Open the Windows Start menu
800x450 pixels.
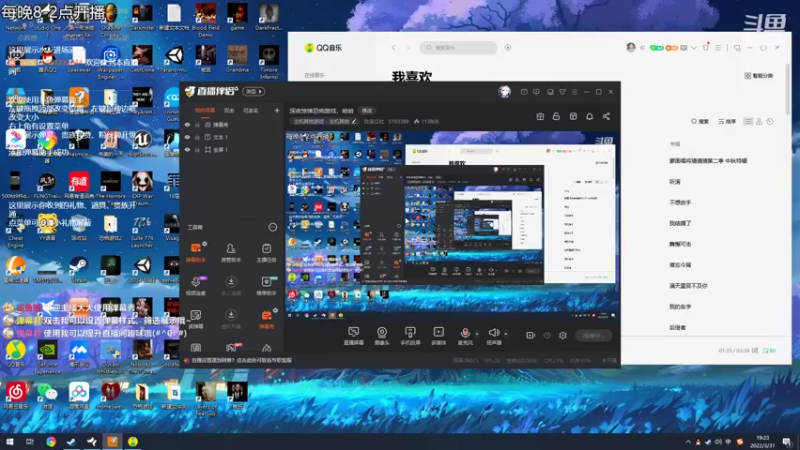pos(10,441)
